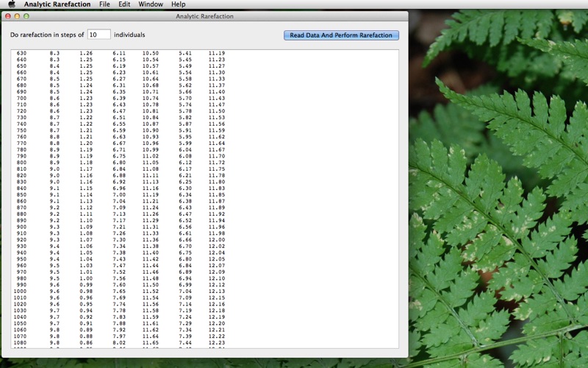Close the Analytic Rarefaction window
The height and width of the screenshot is (368, 588).
pyautogui.click(x=8, y=16)
